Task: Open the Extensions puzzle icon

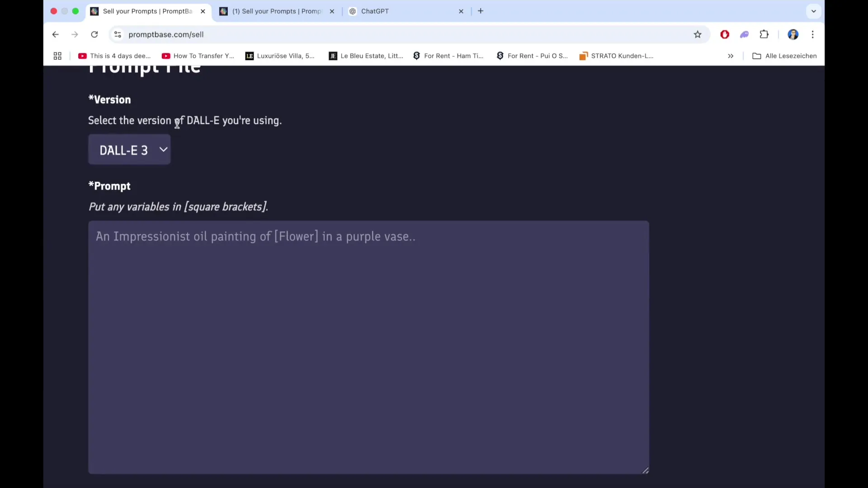Action: click(764, 34)
